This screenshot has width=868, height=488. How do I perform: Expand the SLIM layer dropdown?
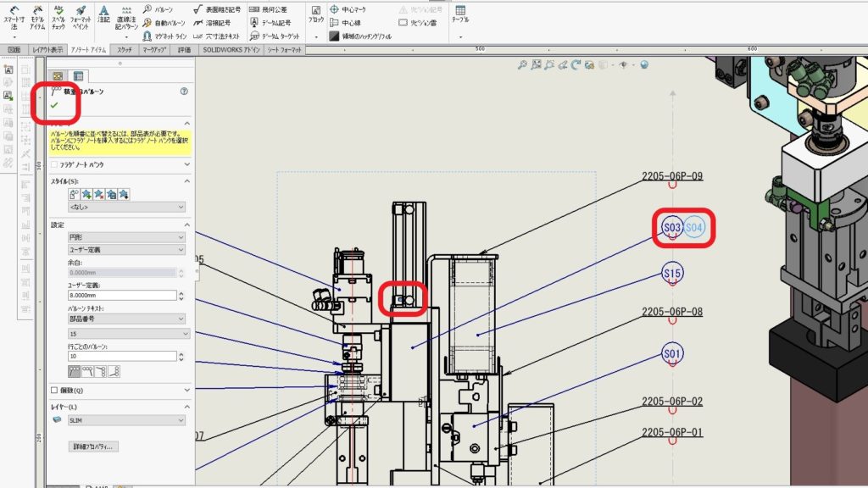[x=126, y=419]
